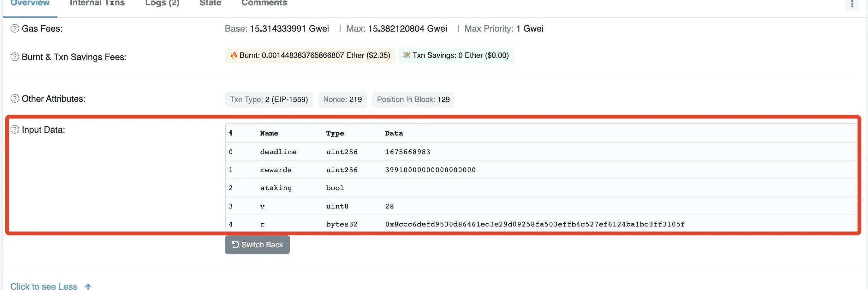Click the Input Data help icon
Screen dimensions: 868x290
[x=15, y=130]
